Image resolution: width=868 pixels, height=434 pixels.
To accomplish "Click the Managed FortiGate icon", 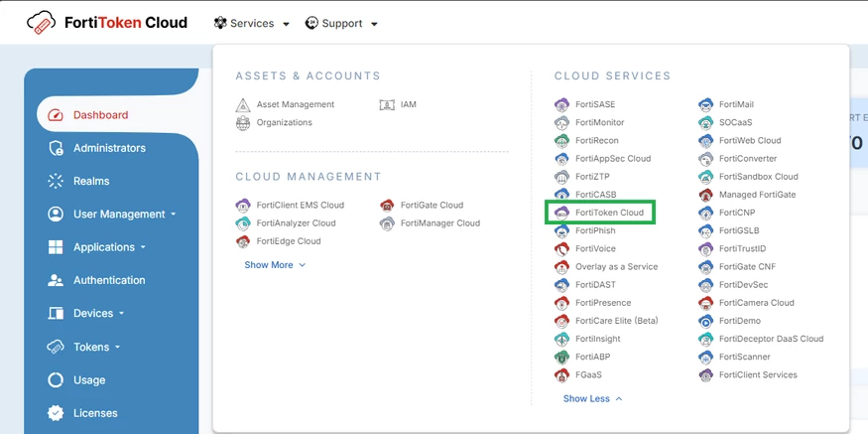I will coord(705,195).
